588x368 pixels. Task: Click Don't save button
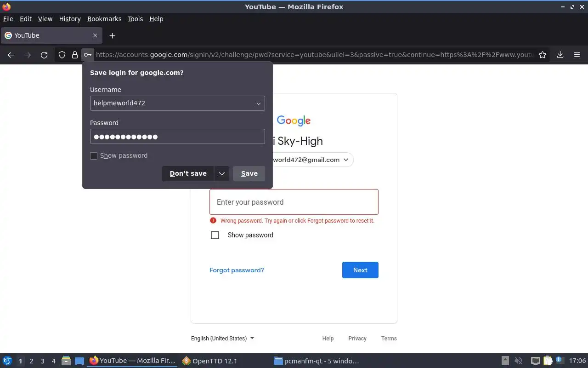[188, 173]
